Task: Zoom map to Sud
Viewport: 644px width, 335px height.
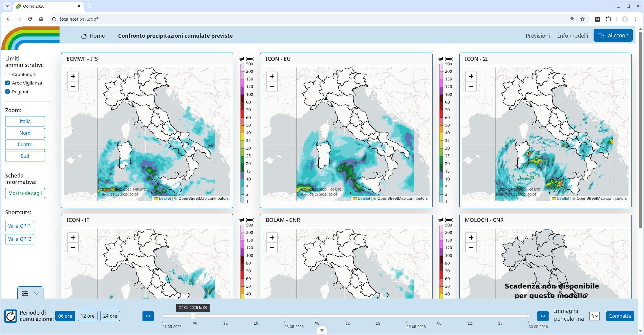Action: click(x=25, y=156)
